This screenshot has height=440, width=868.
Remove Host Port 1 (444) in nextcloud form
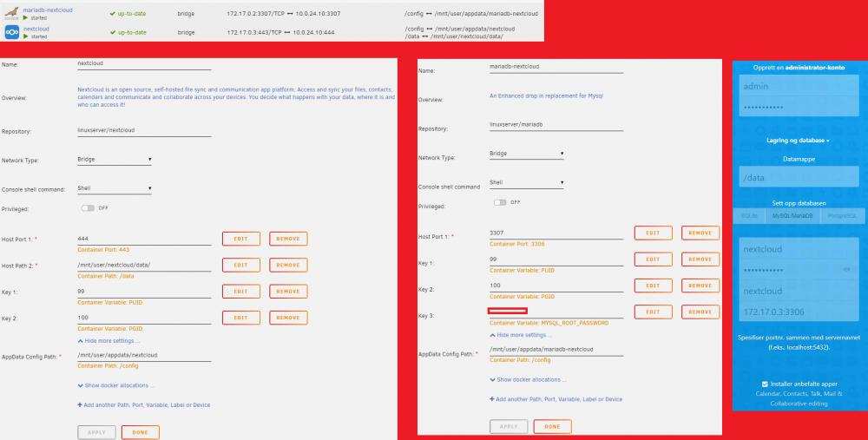[x=288, y=239]
